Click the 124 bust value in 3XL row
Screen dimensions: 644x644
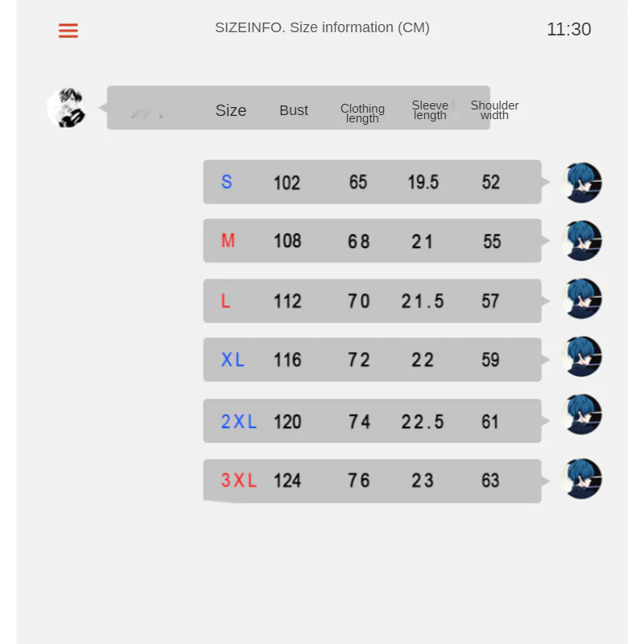tap(287, 481)
